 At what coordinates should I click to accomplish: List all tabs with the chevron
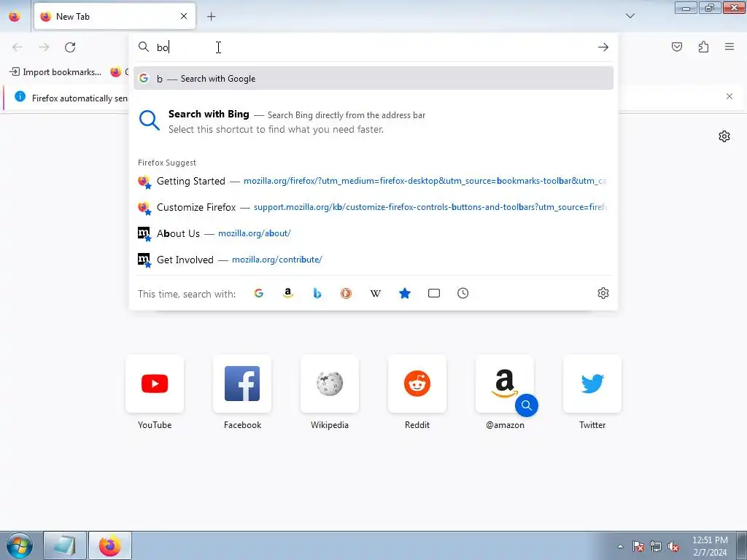tap(630, 16)
